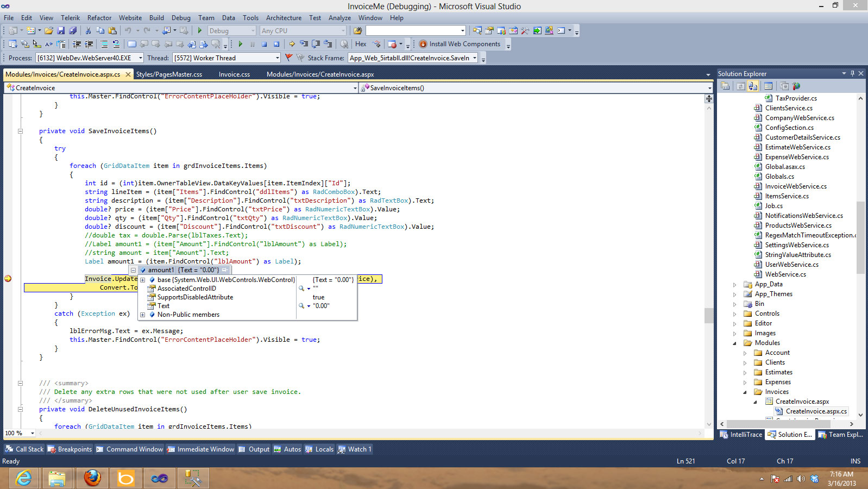Toggle Hex display mode
868x489 pixels.
(361, 44)
